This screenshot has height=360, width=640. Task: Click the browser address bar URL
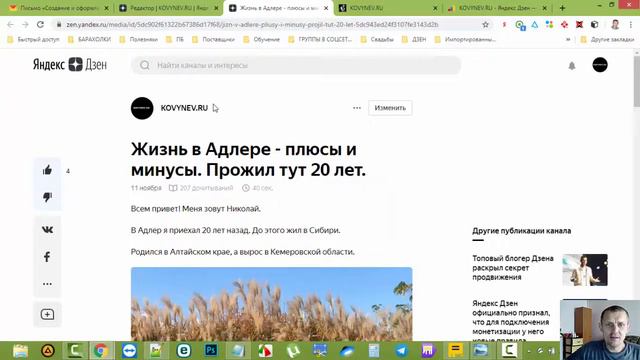click(x=252, y=24)
